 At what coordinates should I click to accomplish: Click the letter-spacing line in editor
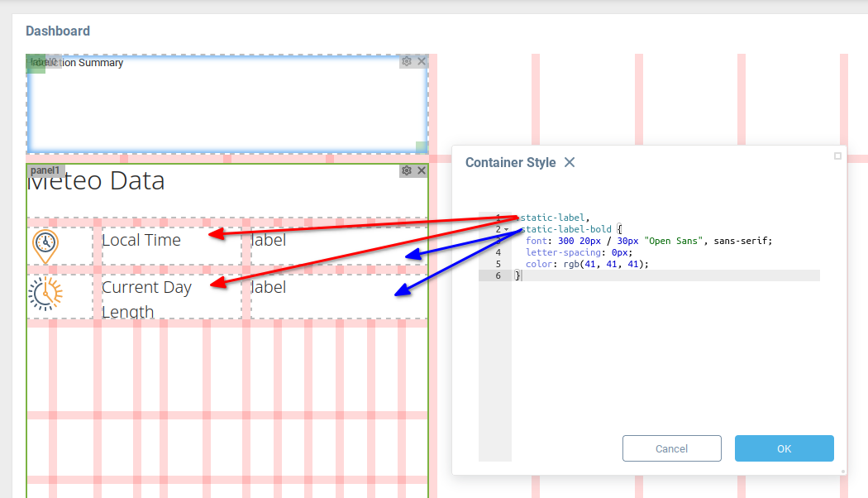click(579, 252)
